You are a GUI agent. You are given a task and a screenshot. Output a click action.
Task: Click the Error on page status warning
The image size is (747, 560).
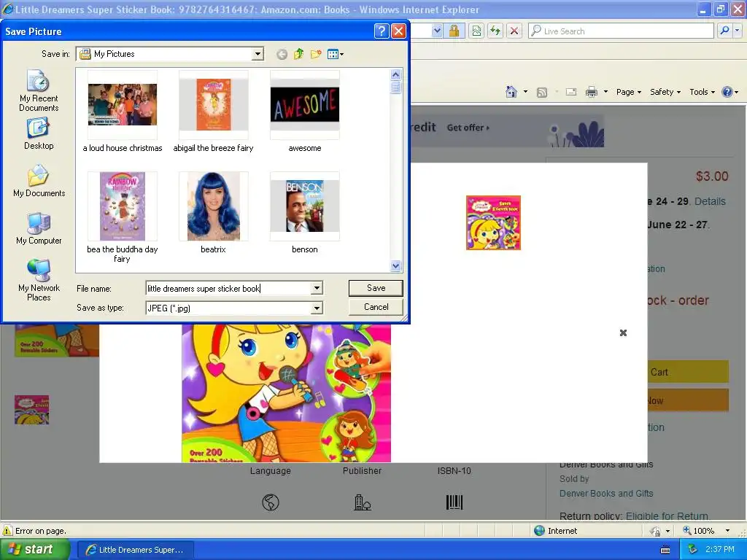[x=35, y=531]
